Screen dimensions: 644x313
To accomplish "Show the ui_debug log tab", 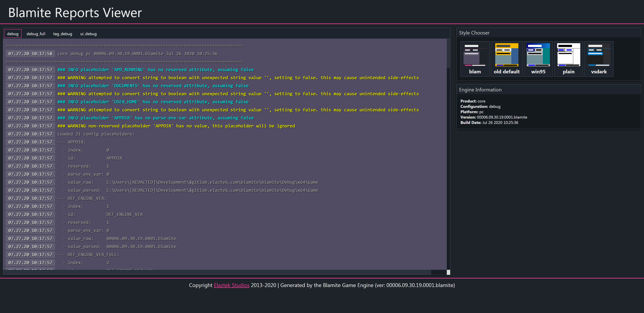I will pyautogui.click(x=88, y=34).
